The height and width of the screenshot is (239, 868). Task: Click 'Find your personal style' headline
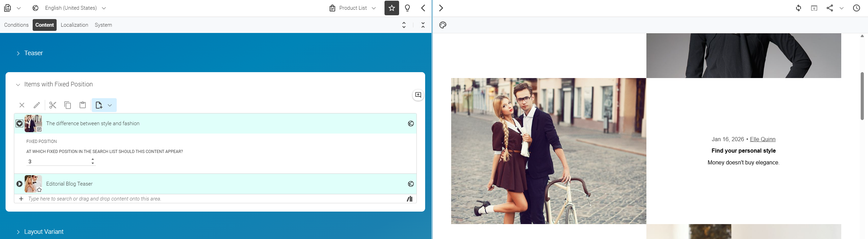pyautogui.click(x=744, y=151)
